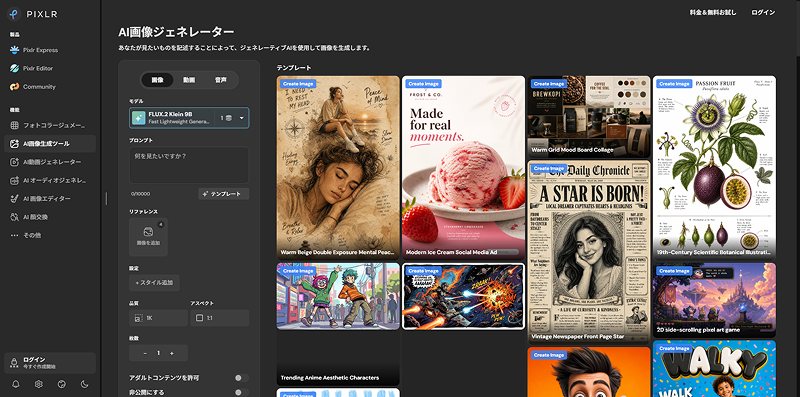Screen dimensions: 800x397
Task: Click the Pixlr logo icon
Action: tap(14, 14)
